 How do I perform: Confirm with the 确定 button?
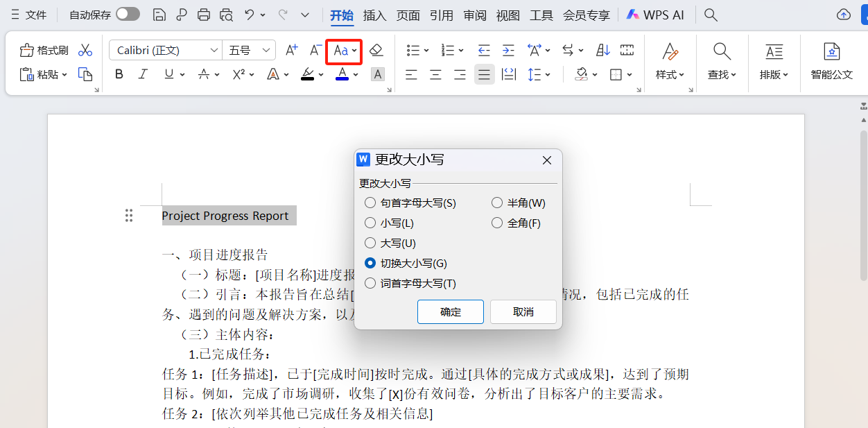tap(450, 311)
